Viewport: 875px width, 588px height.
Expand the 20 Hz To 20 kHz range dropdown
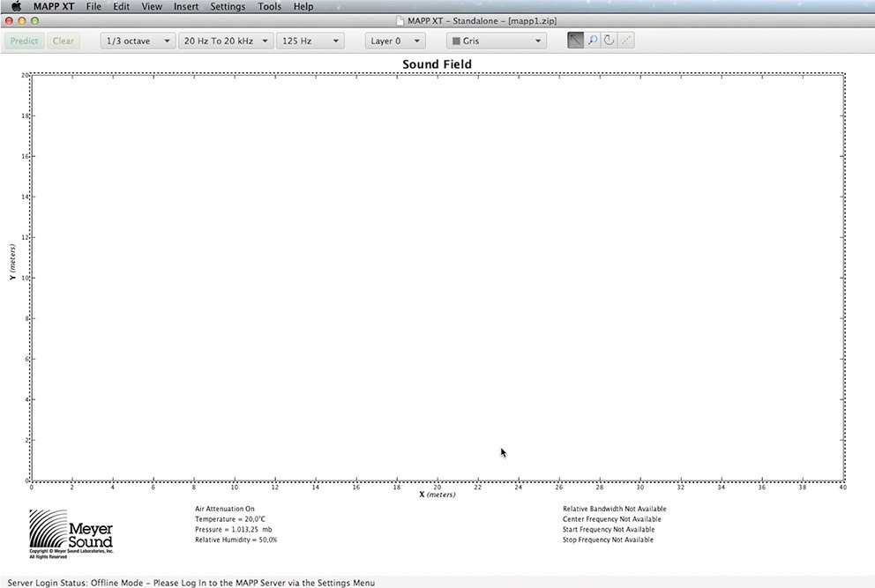click(x=226, y=41)
